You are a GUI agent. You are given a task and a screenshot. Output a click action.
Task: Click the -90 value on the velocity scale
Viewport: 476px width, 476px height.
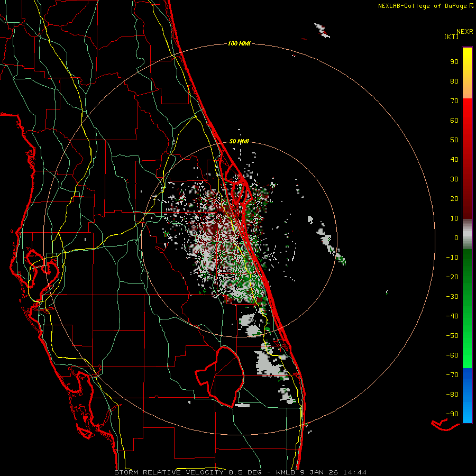coord(452,414)
